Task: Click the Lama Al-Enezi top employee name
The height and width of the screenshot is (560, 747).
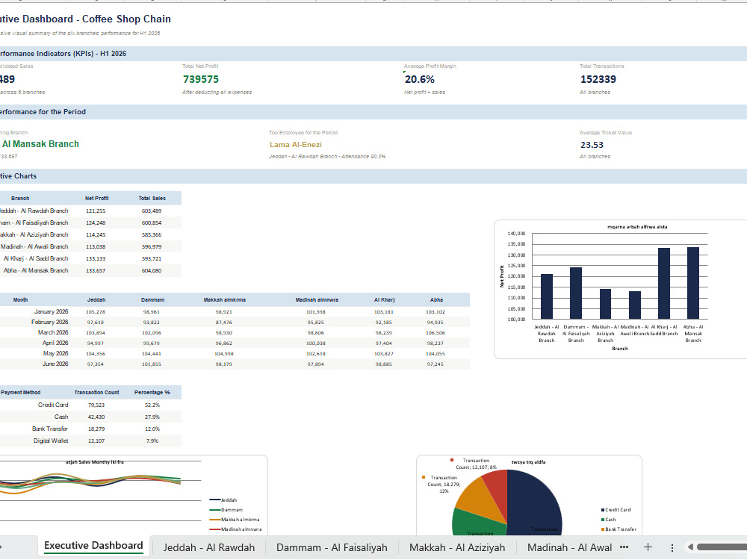Action: point(295,145)
